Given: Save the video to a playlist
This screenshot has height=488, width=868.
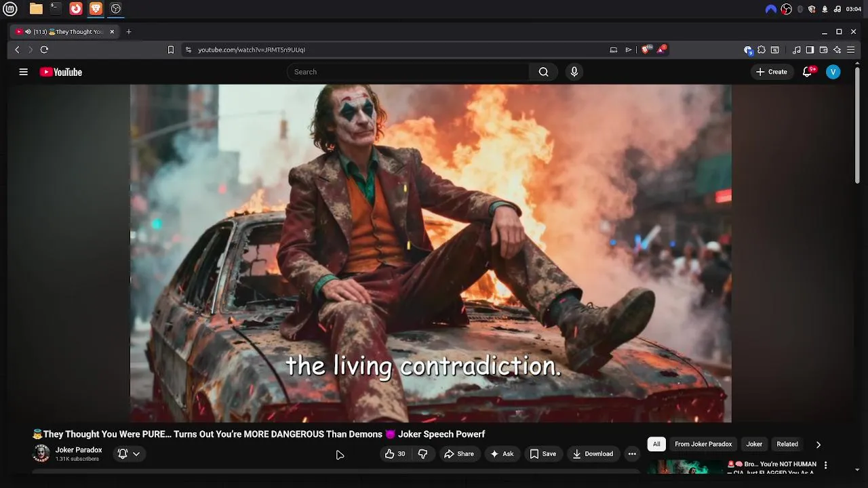Looking at the screenshot, I should pos(543,454).
